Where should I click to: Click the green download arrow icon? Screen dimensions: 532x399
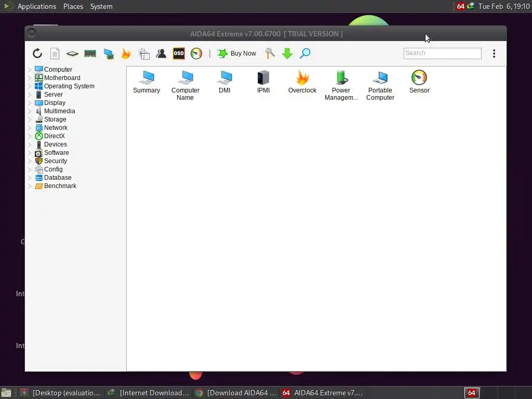(x=287, y=54)
